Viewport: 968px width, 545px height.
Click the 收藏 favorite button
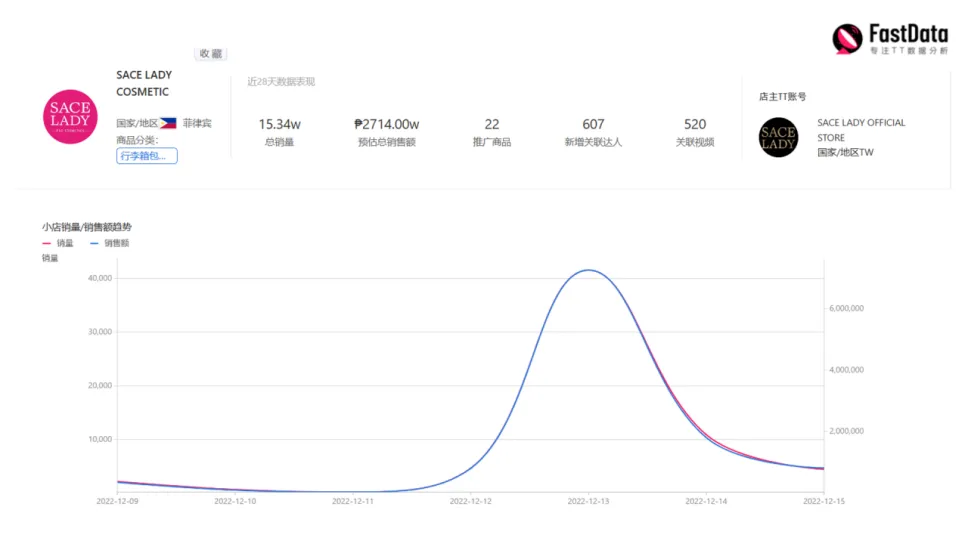point(211,54)
